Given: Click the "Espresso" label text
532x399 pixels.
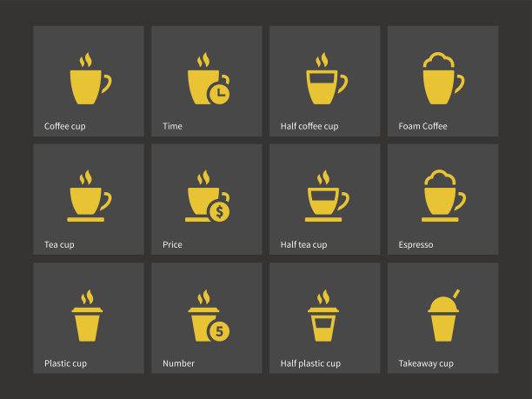Looking at the screenshot, I should [416, 244].
